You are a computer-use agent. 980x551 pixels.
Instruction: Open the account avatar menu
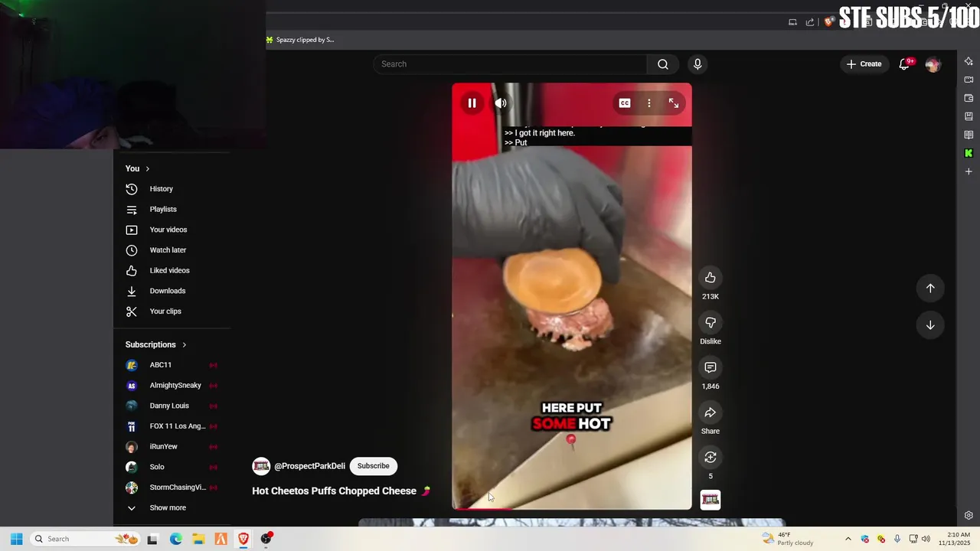pyautogui.click(x=933, y=65)
